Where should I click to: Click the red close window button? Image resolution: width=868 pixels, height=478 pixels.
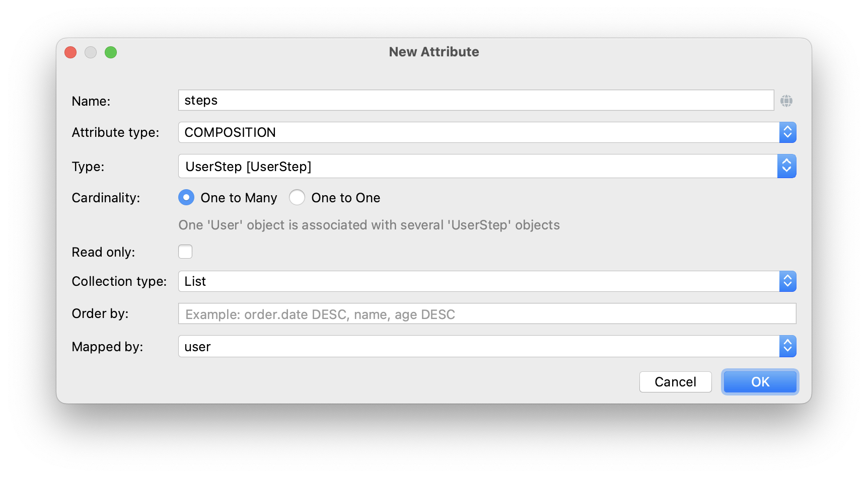pyautogui.click(x=70, y=52)
